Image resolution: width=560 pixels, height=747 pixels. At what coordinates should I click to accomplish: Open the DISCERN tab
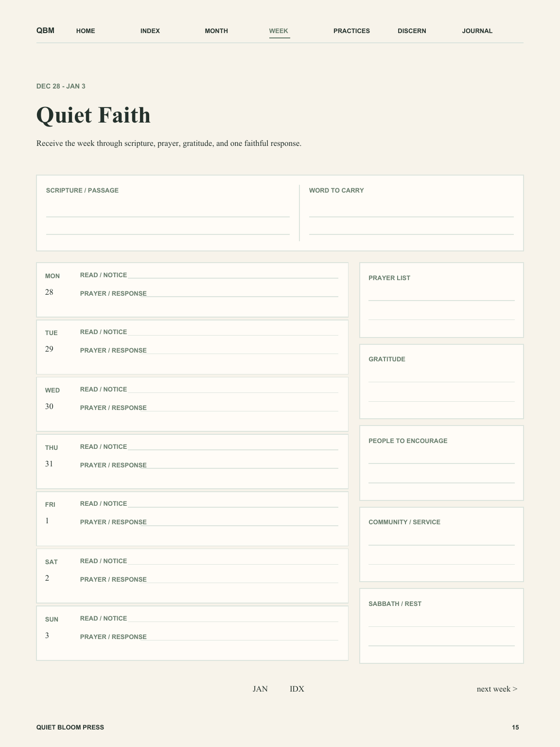(412, 31)
